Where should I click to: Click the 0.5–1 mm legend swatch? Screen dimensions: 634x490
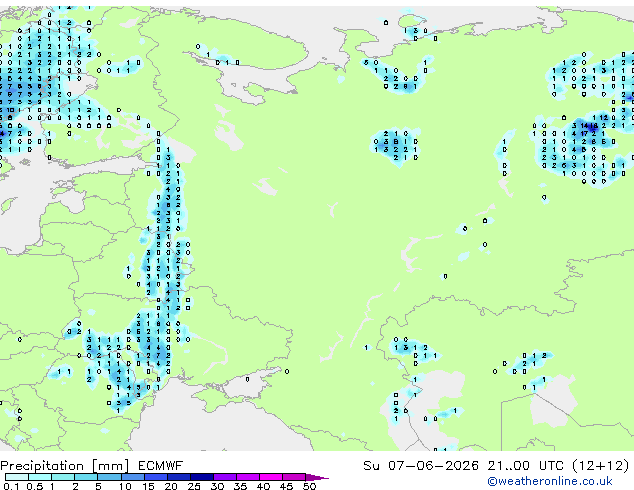click(x=40, y=477)
